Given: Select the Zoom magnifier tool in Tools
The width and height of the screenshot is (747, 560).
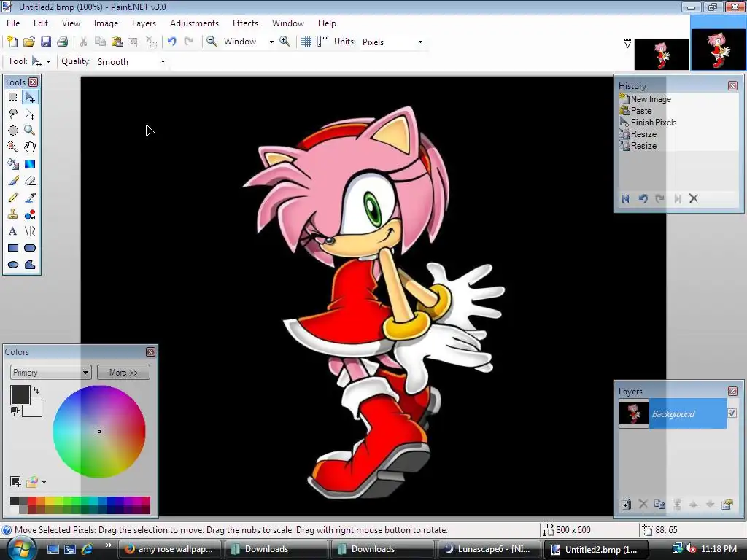Looking at the screenshot, I should tap(30, 131).
